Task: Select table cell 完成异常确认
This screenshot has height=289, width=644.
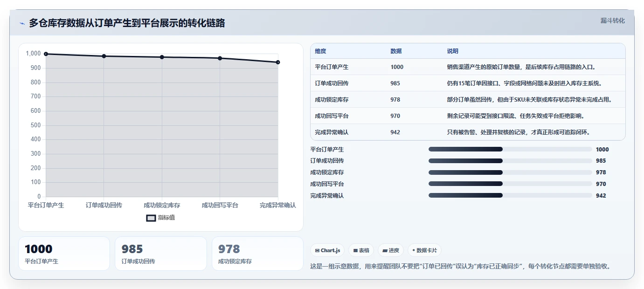Action: 332,132
